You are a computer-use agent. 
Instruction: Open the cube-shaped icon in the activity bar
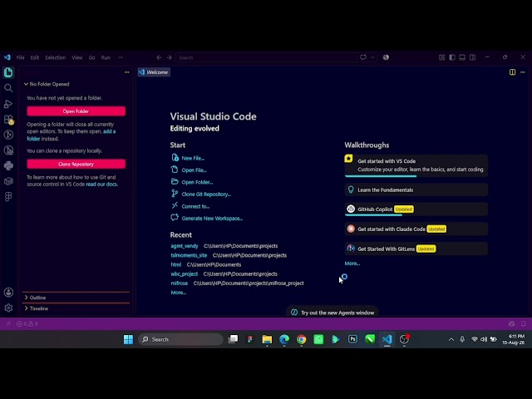point(8,181)
